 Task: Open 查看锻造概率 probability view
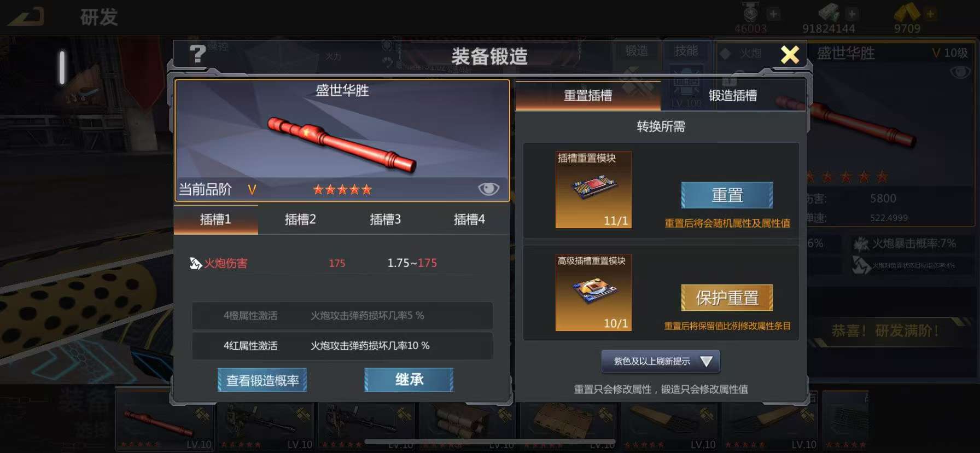coord(262,380)
